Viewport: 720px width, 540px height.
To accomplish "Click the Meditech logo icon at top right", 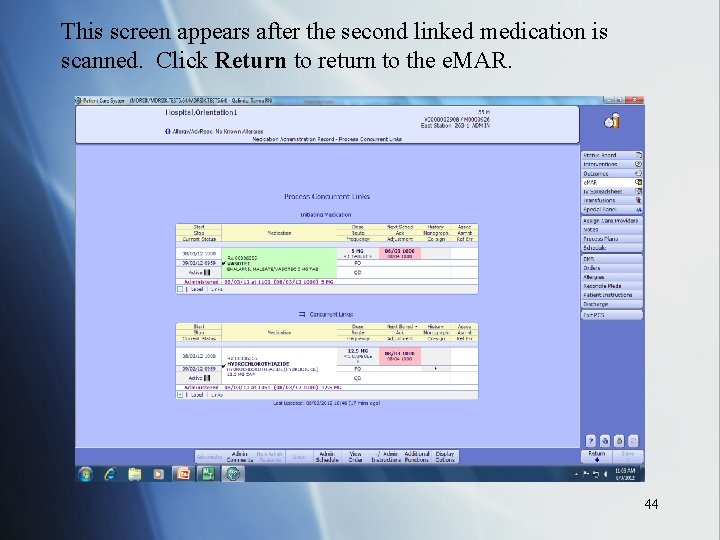I will tap(612, 121).
